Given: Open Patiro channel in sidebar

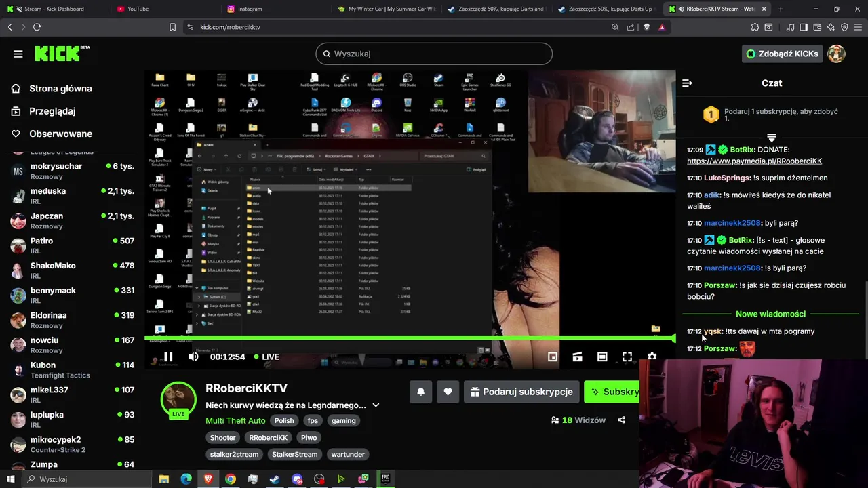Looking at the screenshot, I should pos(72,245).
